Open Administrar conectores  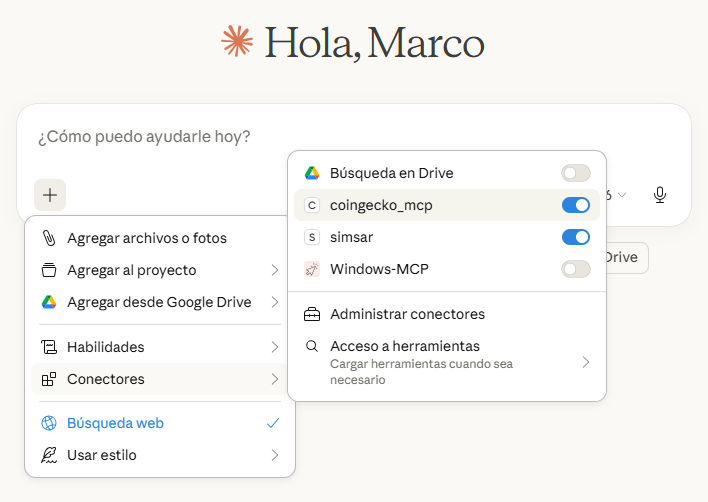[x=447, y=314]
